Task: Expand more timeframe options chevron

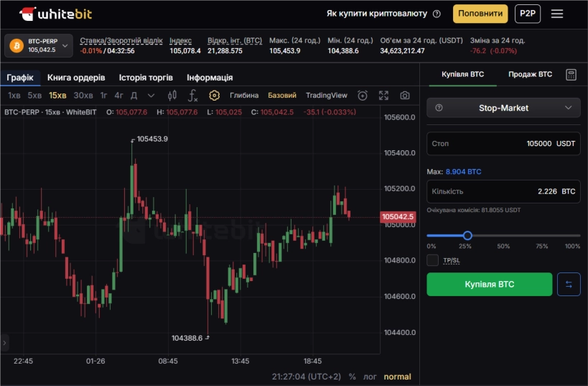Action: coord(151,96)
